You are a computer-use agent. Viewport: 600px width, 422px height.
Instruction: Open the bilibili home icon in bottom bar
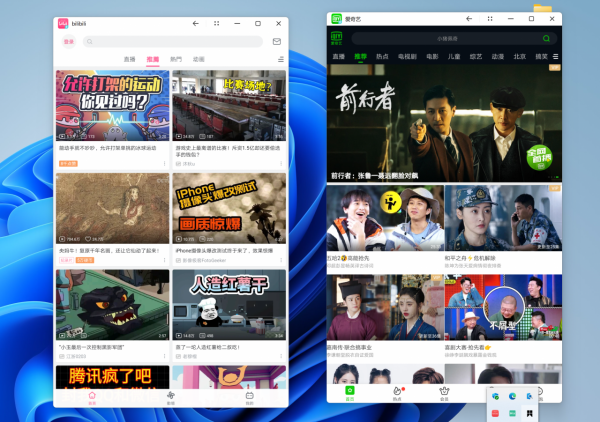click(x=92, y=396)
